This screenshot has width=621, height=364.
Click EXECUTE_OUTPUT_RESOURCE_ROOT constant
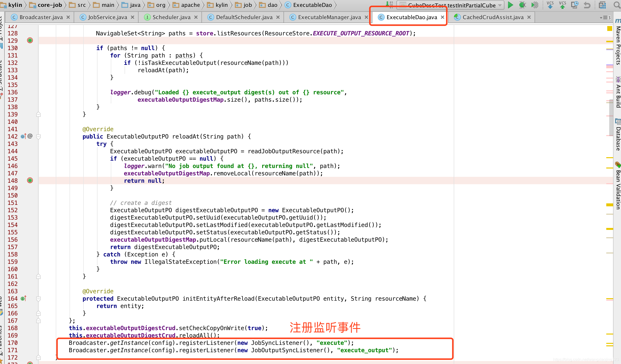pos(361,33)
